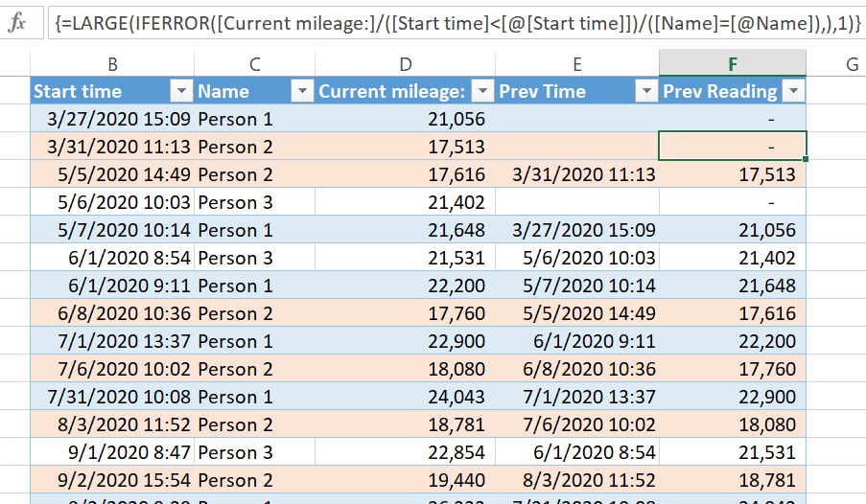866x504 pixels.
Task: Click the Prev Time header cell
Action: 577,90
